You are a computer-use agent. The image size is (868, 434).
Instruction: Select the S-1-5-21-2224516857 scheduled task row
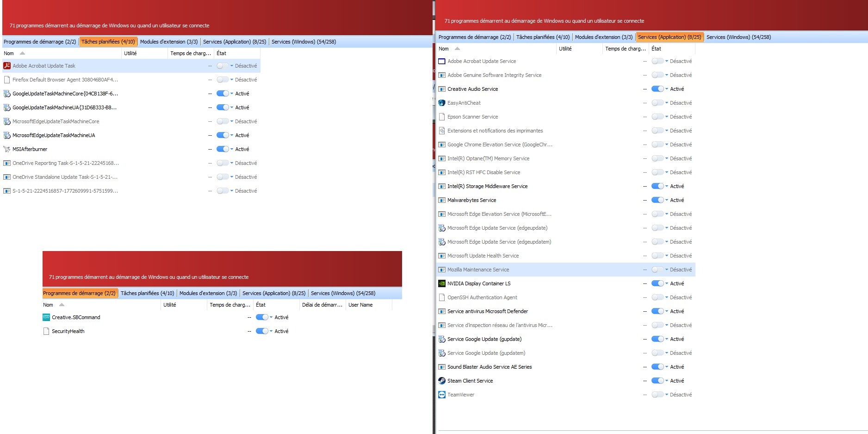pos(131,191)
